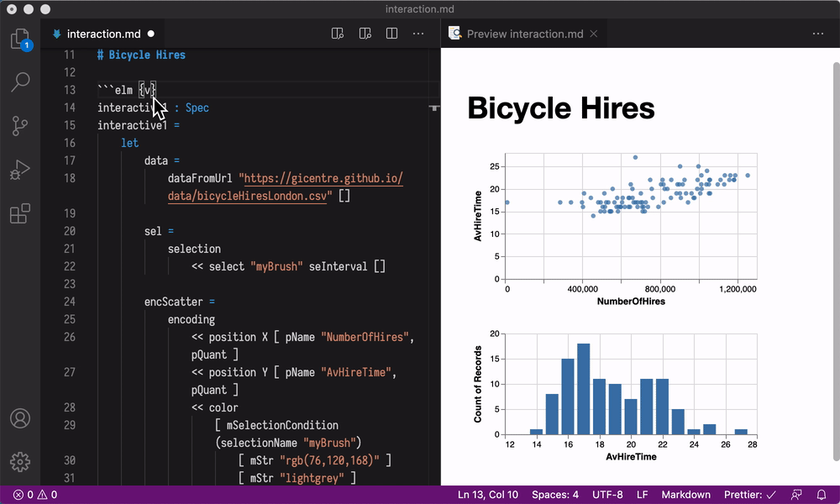Click 'mSelectionCondition' on line 29

coord(282,425)
